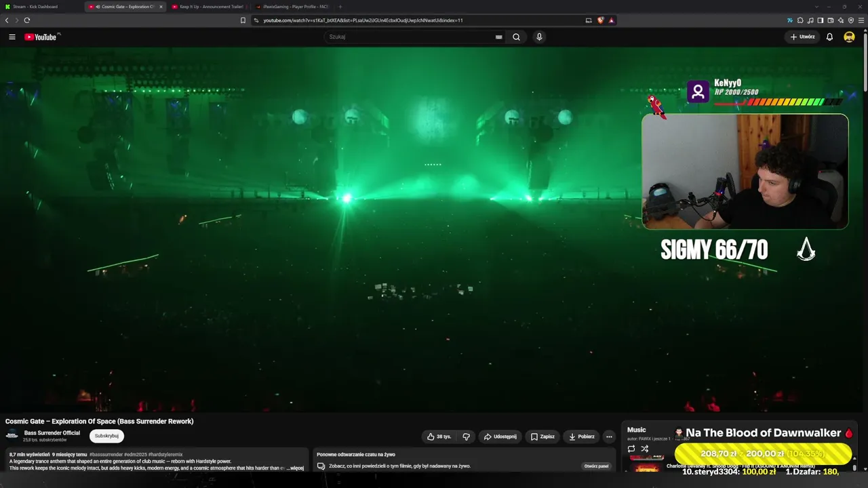The height and width of the screenshot is (488, 868).
Task: Open Brave Rewards triangle icon
Action: (x=611, y=20)
